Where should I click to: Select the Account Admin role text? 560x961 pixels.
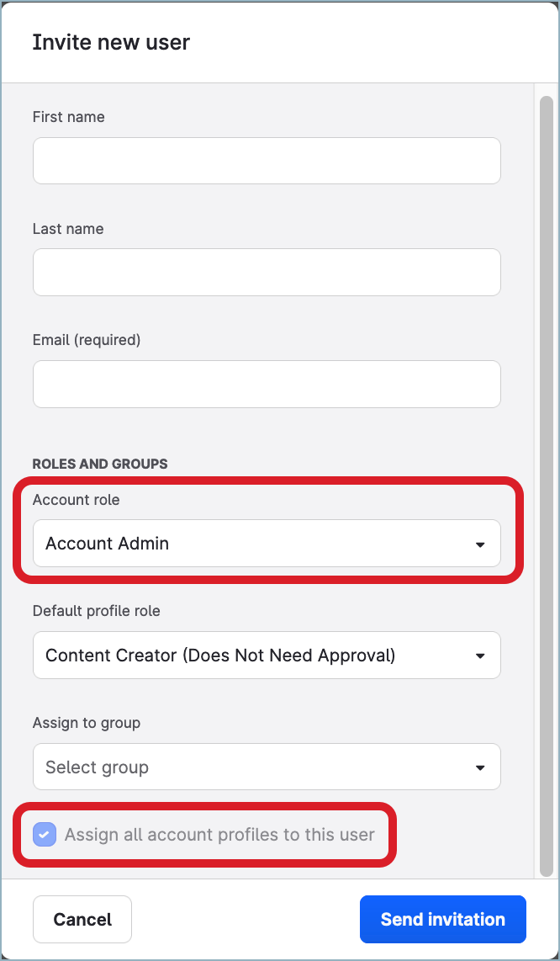point(107,544)
